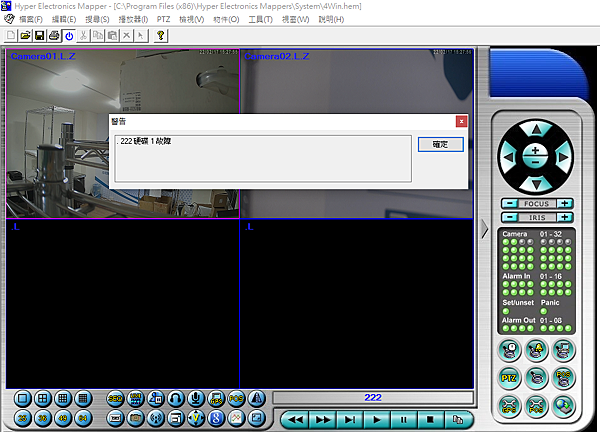Choose the 25-split view button
Image resolution: width=600 pixels, height=432 pixels.
(x=23, y=418)
